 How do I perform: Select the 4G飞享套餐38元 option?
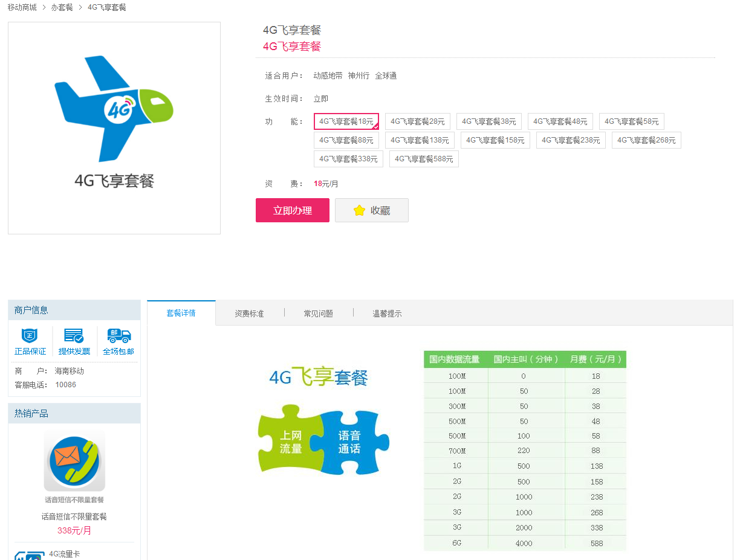[x=489, y=121]
